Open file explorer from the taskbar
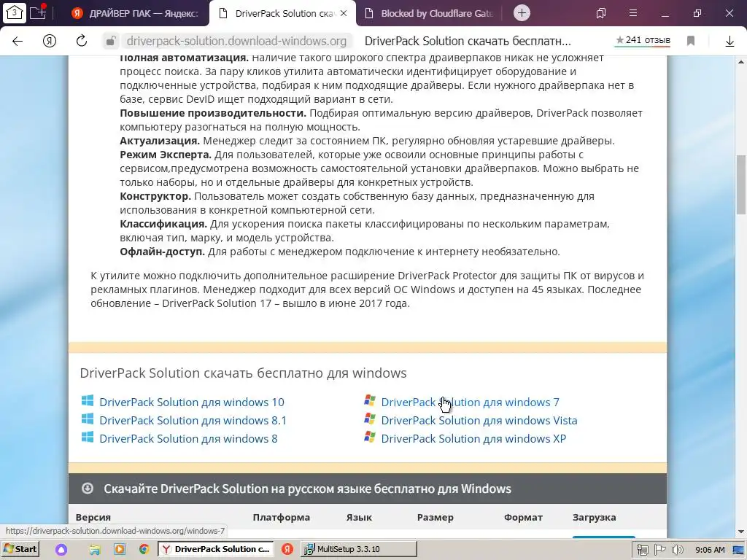Image resolution: width=747 pixels, height=560 pixels. [95, 550]
